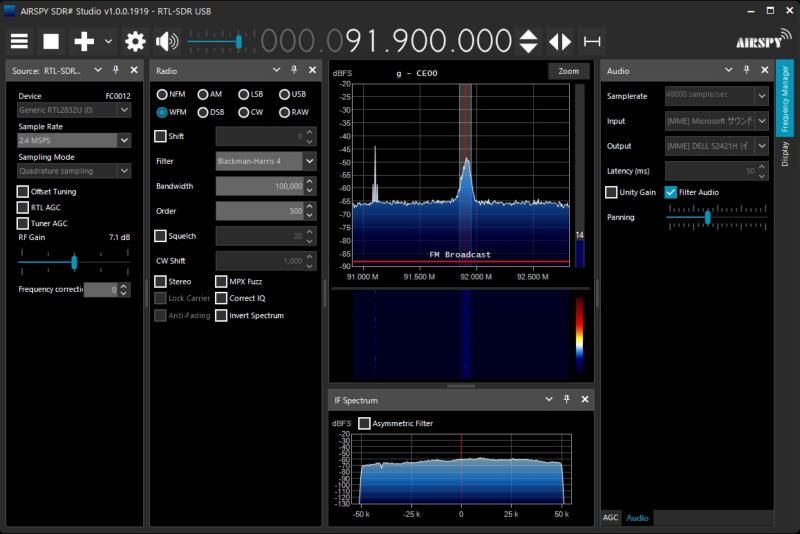800x534 pixels.
Task: Click the plus new-slice icon
Action: pos(84,41)
